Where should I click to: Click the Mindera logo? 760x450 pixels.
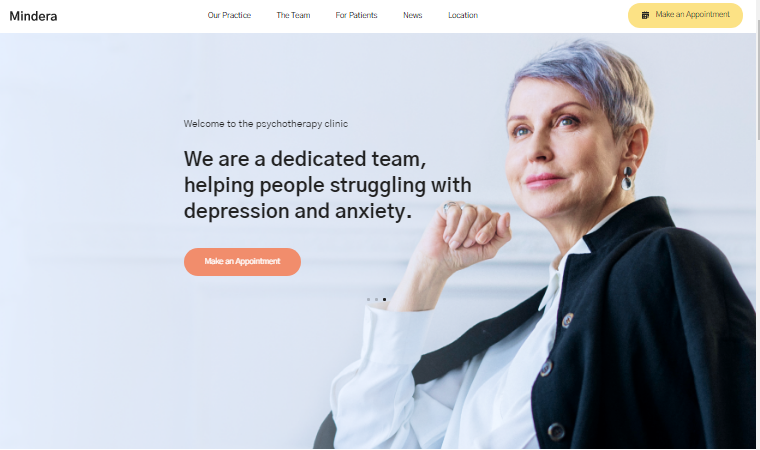(x=33, y=16)
